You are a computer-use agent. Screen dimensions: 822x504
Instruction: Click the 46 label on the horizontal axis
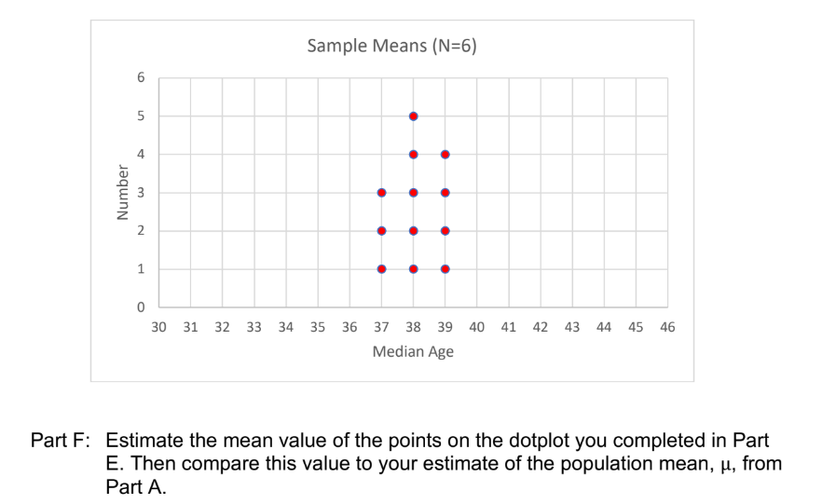667,328
